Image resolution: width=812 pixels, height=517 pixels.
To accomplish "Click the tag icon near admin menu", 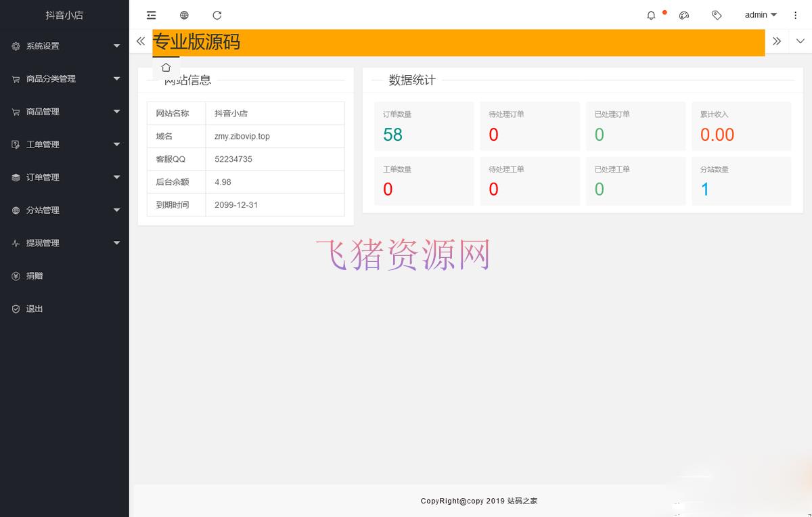I will pos(717,15).
